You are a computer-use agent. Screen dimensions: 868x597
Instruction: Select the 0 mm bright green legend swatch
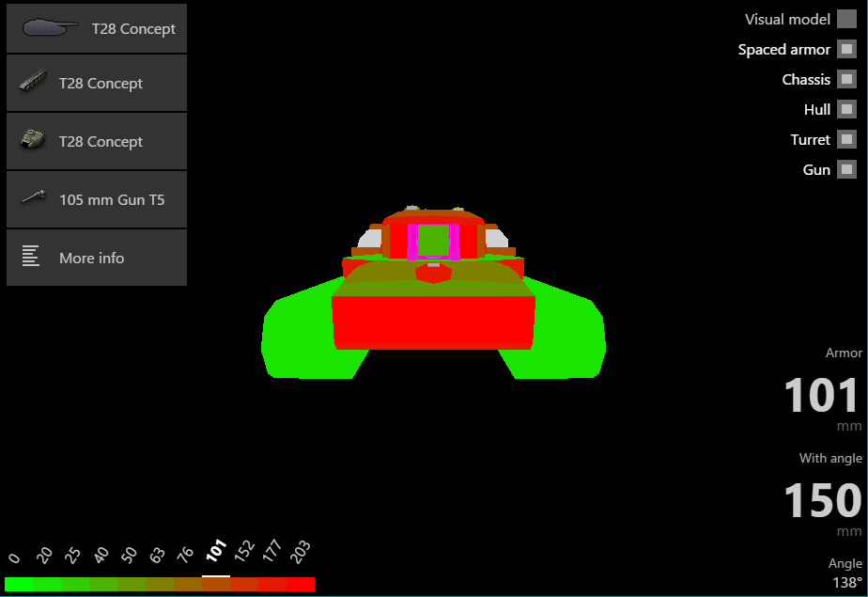18,584
